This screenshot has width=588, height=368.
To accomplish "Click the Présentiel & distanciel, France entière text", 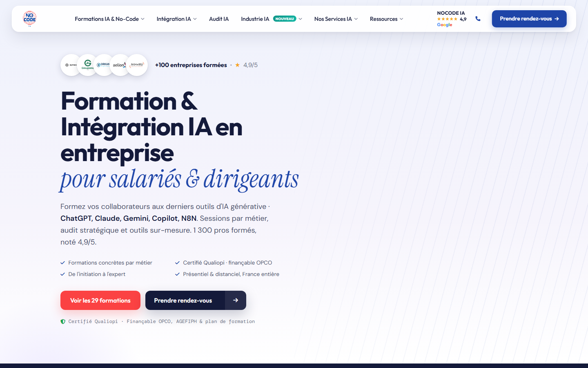I will coord(231,274).
